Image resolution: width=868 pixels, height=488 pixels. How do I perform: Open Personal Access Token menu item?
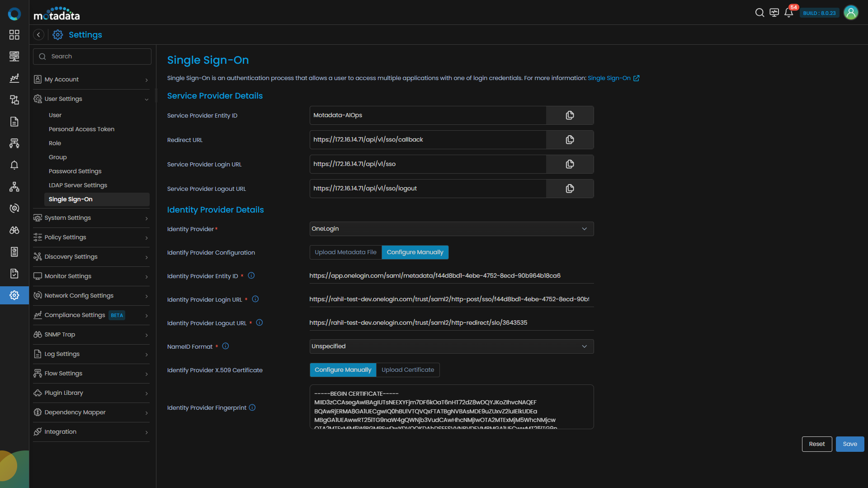pos(81,129)
